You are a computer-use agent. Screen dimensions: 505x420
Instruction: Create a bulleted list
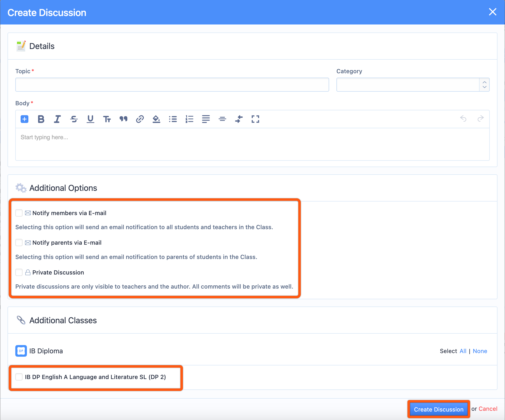(x=173, y=119)
